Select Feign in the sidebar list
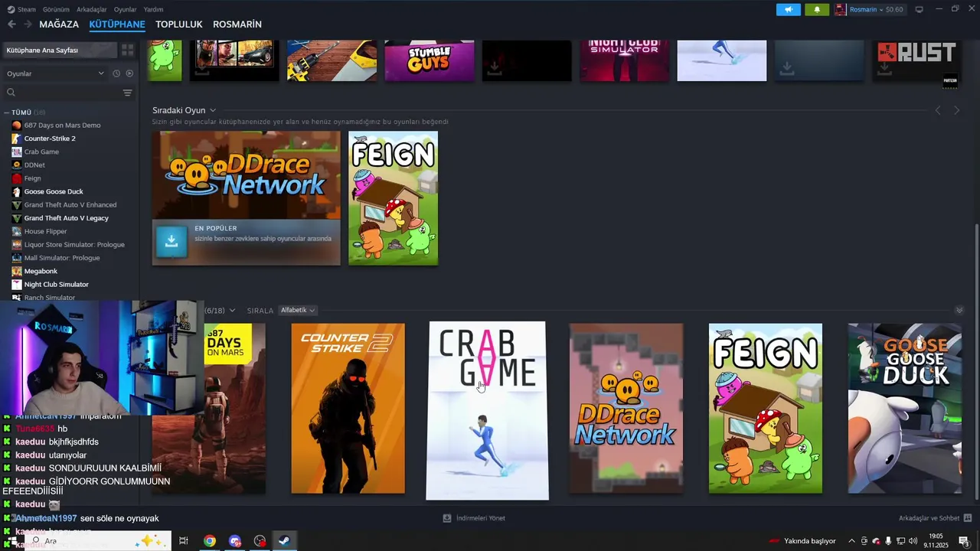This screenshot has width=980, height=551. coord(32,178)
